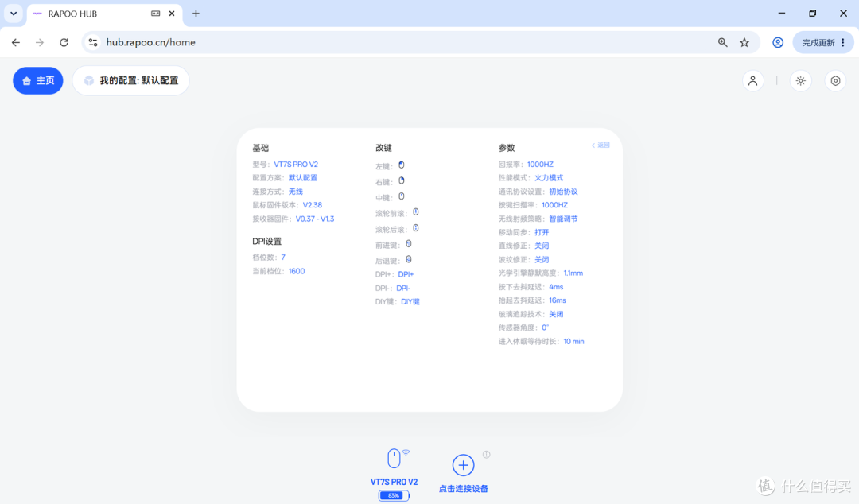This screenshot has height=504, width=859.
Task: Open the hexagon settings icon
Action: pos(835,80)
